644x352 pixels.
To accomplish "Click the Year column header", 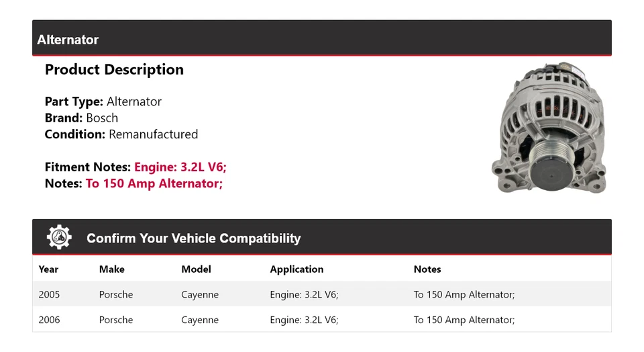I will [48, 269].
